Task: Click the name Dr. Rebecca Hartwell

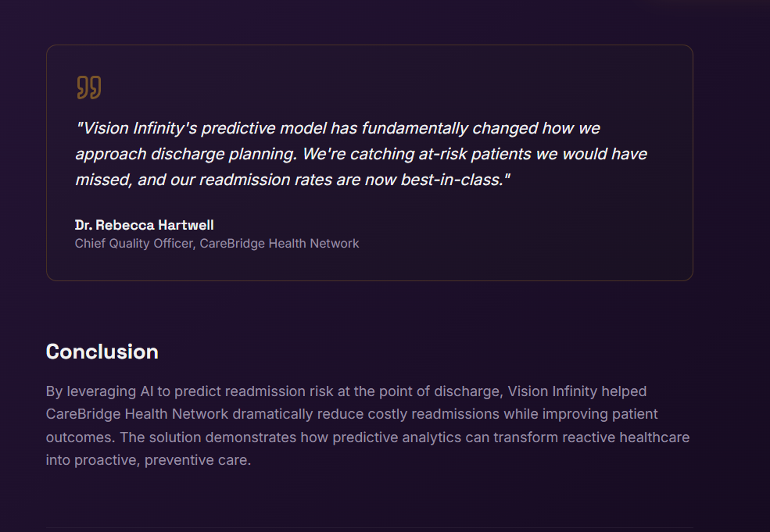Action: click(x=144, y=225)
